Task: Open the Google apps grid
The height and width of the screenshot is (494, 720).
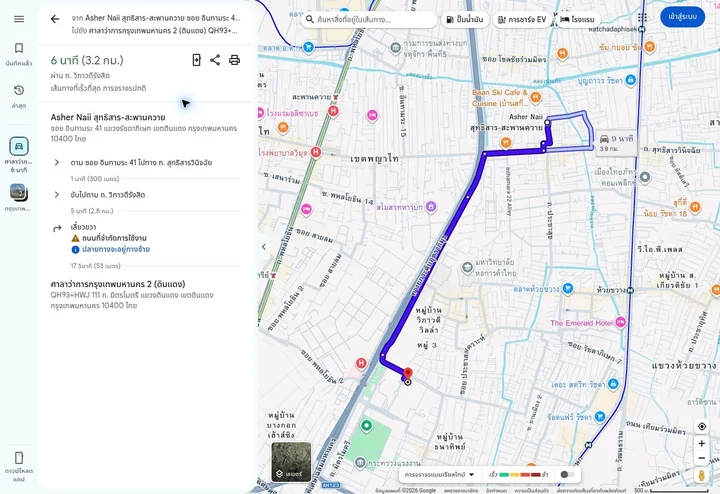Action: point(642,17)
